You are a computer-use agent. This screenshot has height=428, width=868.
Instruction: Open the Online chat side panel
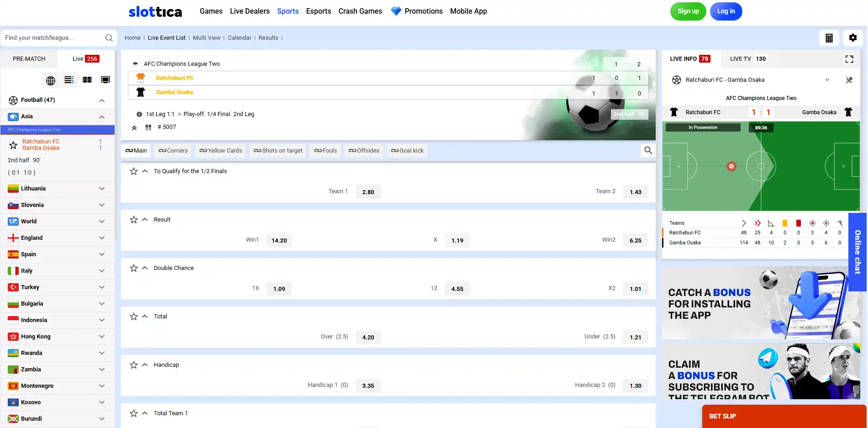tap(857, 252)
